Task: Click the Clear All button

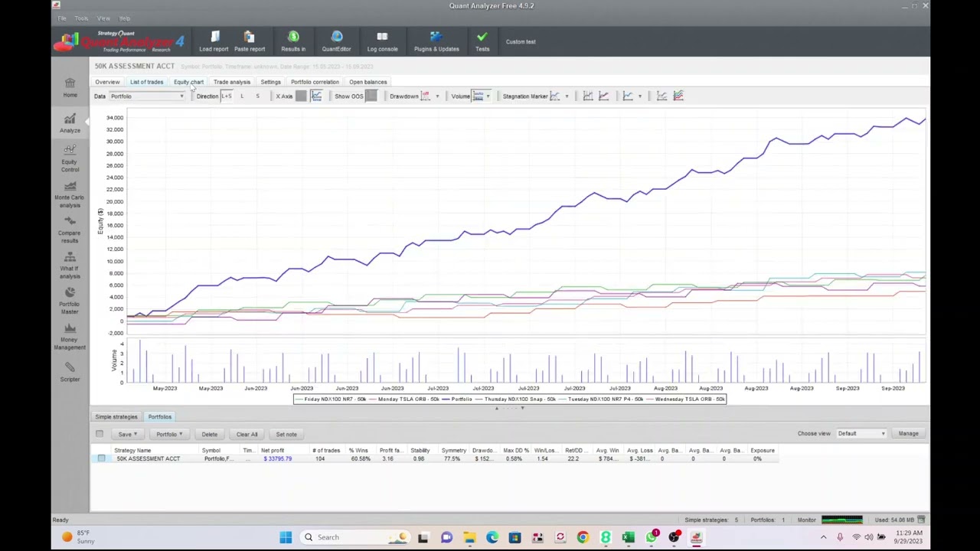Action: click(x=247, y=434)
